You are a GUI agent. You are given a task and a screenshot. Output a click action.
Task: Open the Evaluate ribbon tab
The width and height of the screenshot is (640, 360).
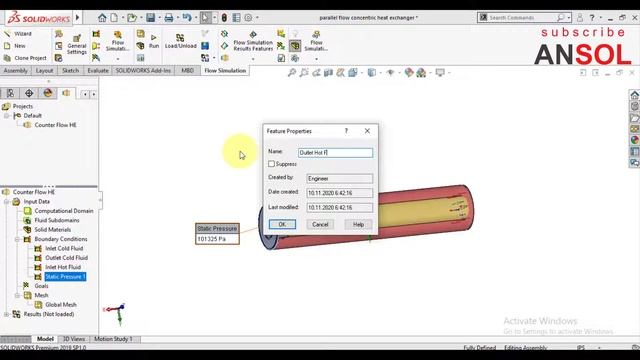(x=98, y=71)
